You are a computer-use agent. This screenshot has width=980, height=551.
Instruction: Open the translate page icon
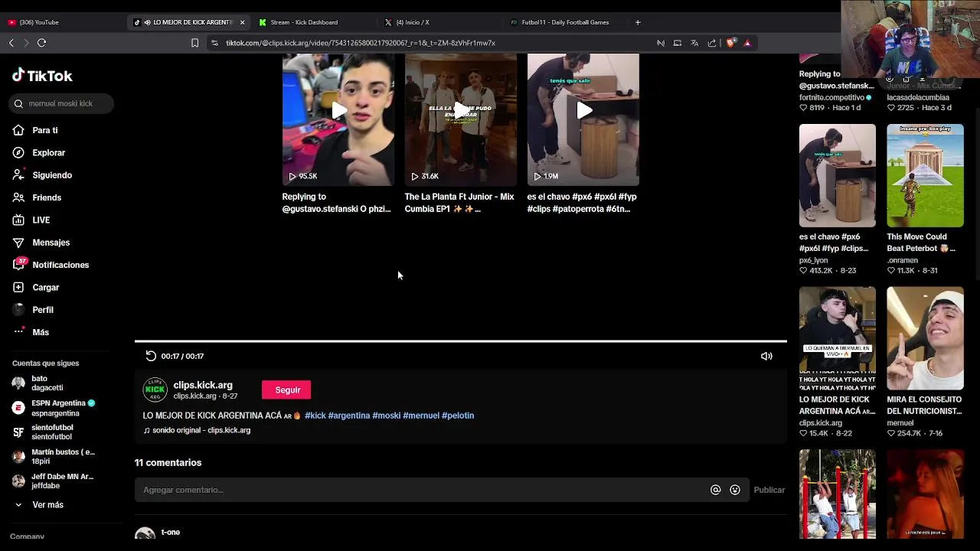pos(694,43)
